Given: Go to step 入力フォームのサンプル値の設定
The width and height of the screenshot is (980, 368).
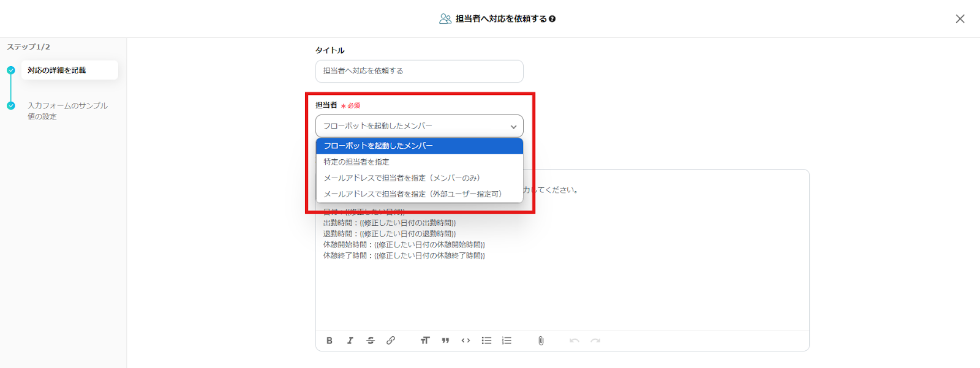Looking at the screenshot, I should 67,111.
